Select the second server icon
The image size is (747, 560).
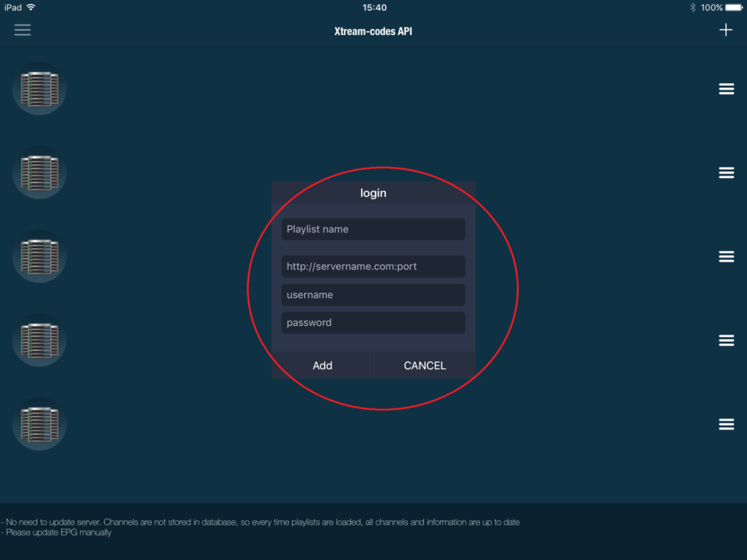pos(39,172)
